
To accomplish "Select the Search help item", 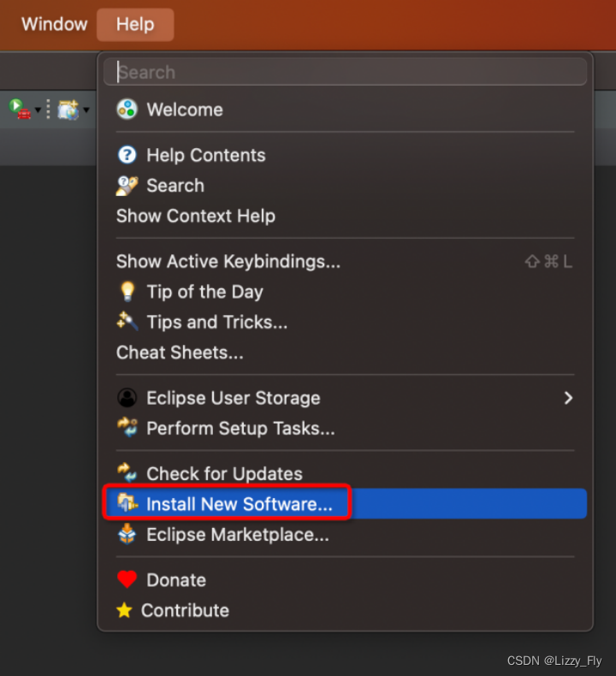I will point(345,186).
